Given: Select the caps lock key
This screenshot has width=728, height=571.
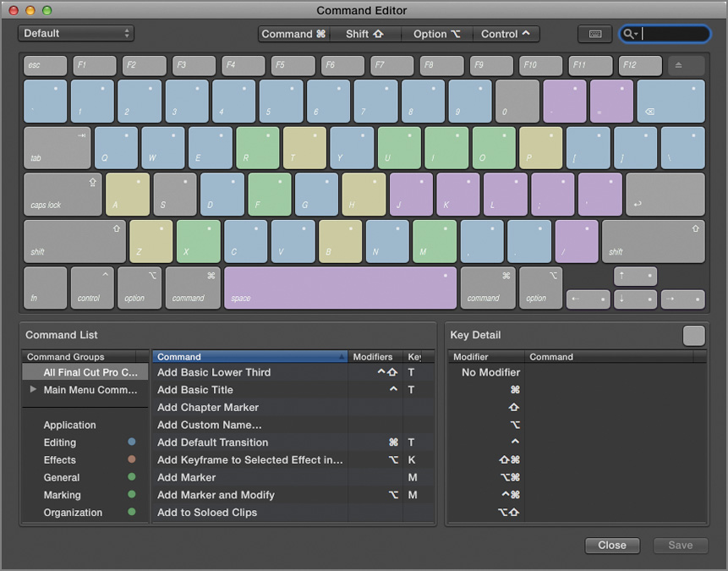Looking at the screenshot, I should (63, 195).
